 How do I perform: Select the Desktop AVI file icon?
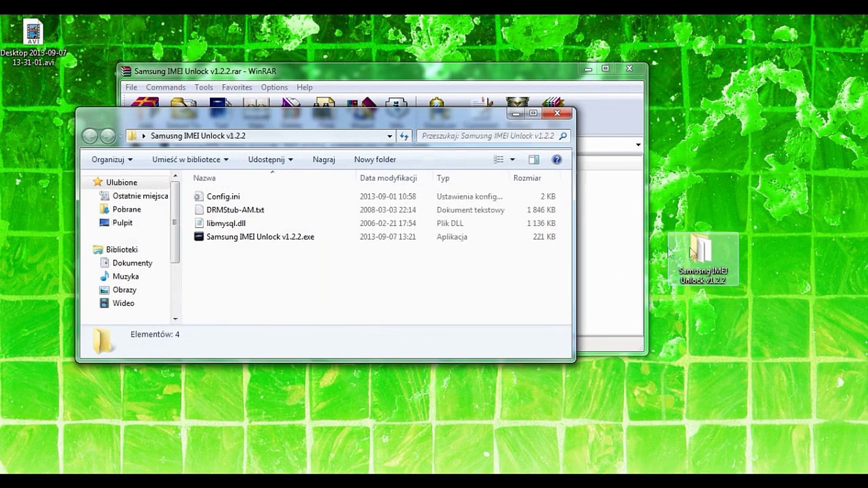[33, 33]
